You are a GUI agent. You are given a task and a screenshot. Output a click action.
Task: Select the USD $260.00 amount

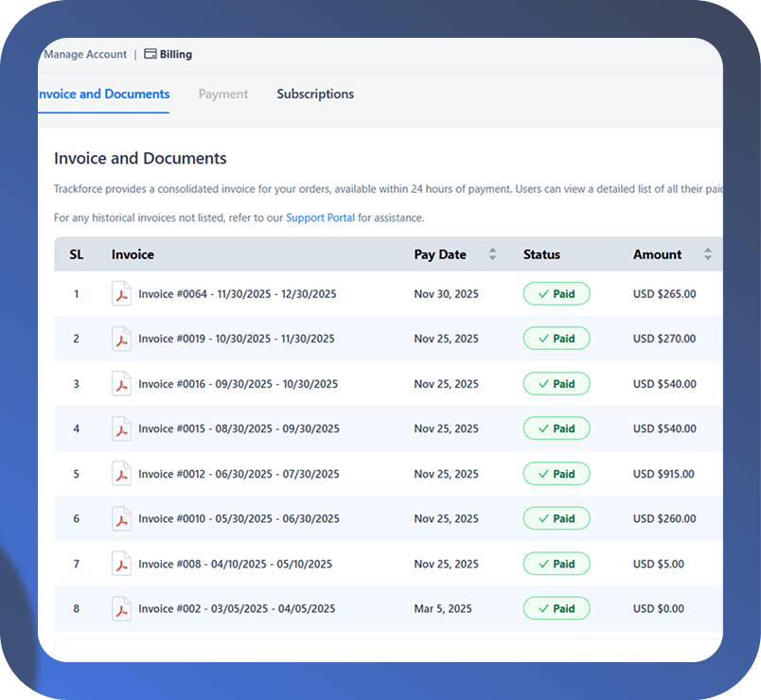coord(664,518)
